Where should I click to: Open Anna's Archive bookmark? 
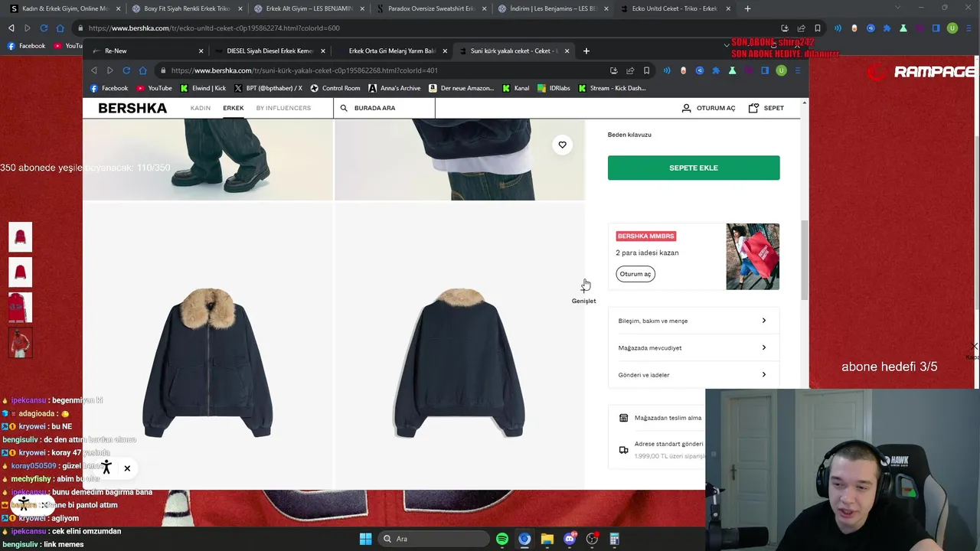coord(394,88)
